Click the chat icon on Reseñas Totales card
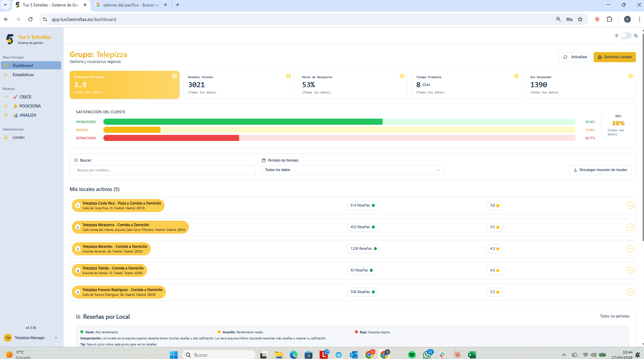Screen dimensions: 644x359 coord(288,76)
